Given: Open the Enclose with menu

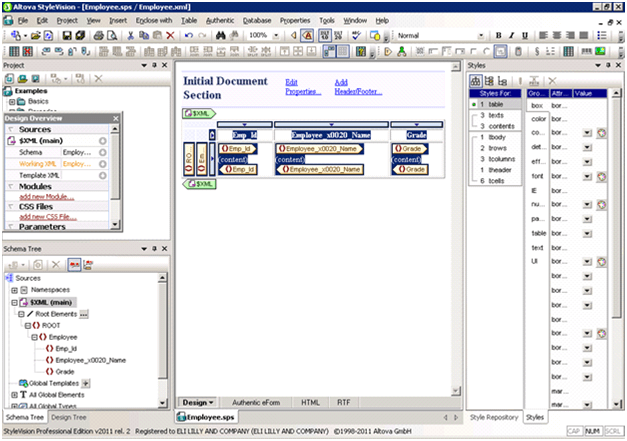Looking at the screenshot, I should pyautogui.click(x=154, y=20).
